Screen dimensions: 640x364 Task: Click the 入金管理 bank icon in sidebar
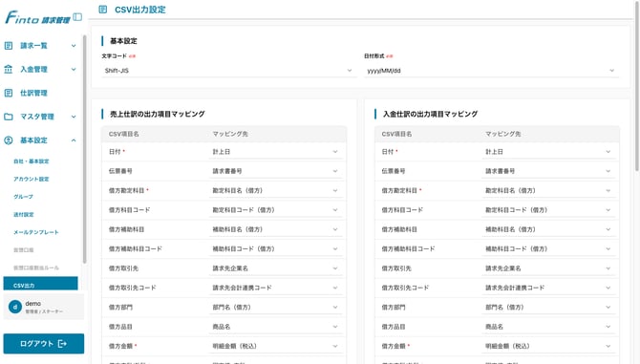9,70
